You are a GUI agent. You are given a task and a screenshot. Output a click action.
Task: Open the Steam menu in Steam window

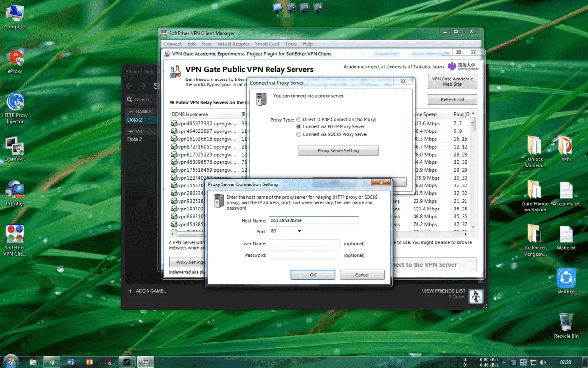click(x=132, y=72)
